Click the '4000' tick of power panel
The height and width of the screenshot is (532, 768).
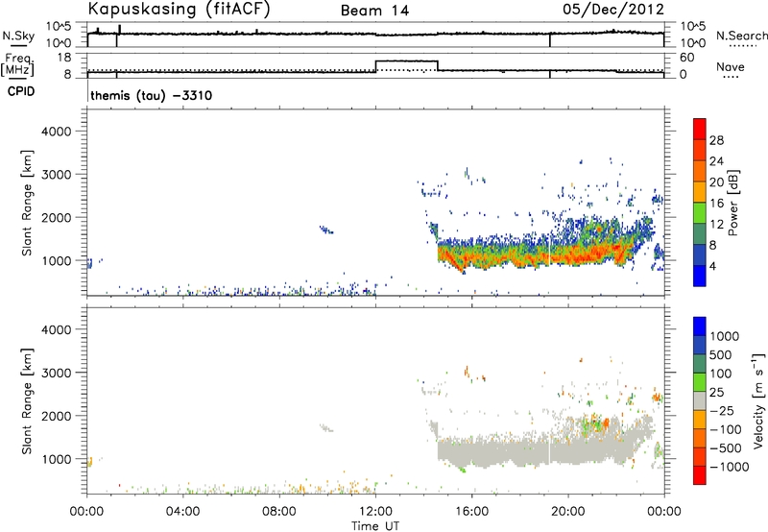[x=56, y=132]
